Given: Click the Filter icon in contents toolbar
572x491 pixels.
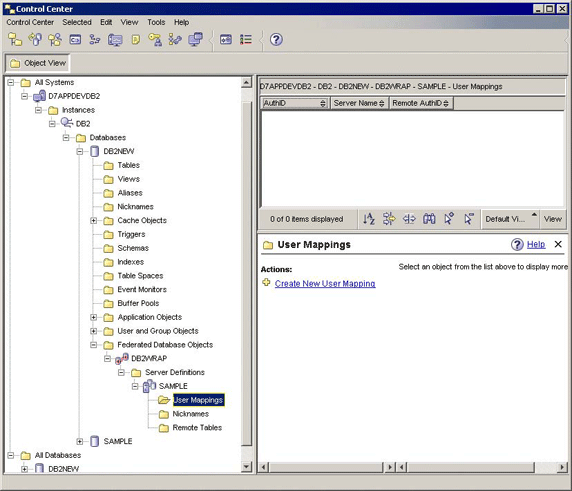Looking at the screenshot, I should click(389, 219).
